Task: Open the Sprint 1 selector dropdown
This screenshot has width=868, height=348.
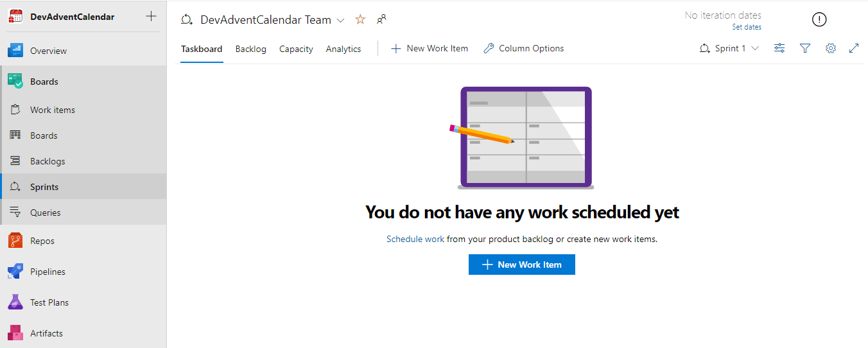Action: tap(729, 48)
